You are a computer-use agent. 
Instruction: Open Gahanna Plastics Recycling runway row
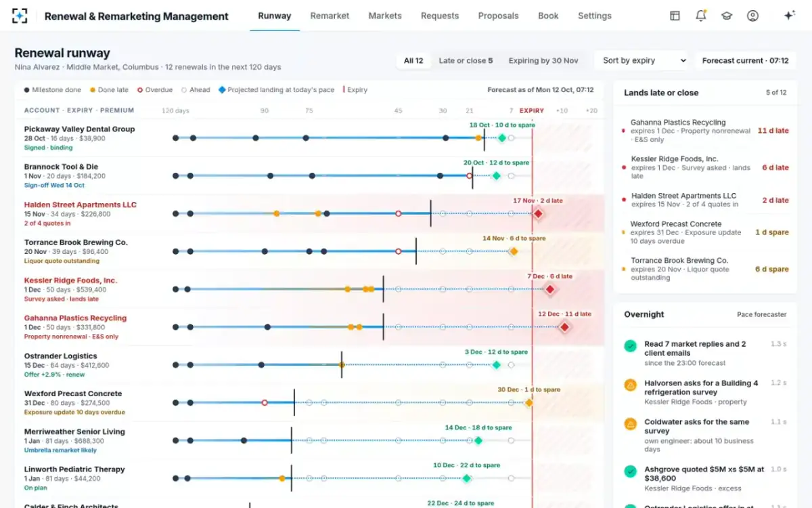(x=310, y=327)
